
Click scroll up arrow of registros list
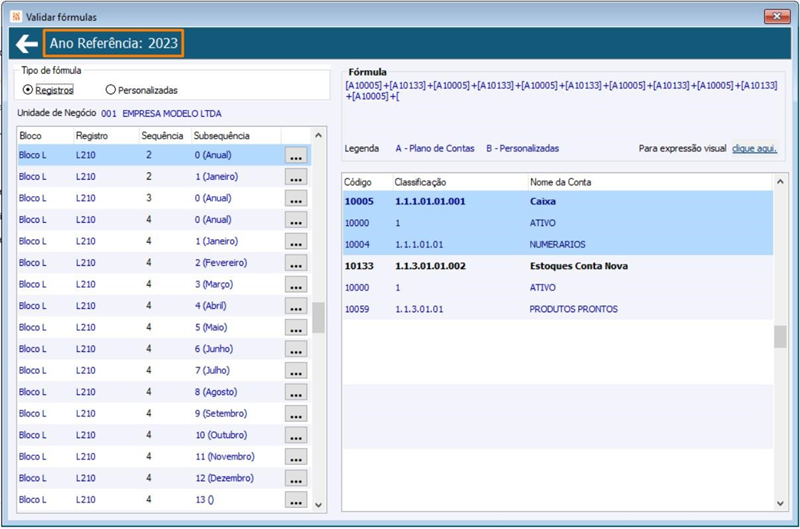click(318, 136)
